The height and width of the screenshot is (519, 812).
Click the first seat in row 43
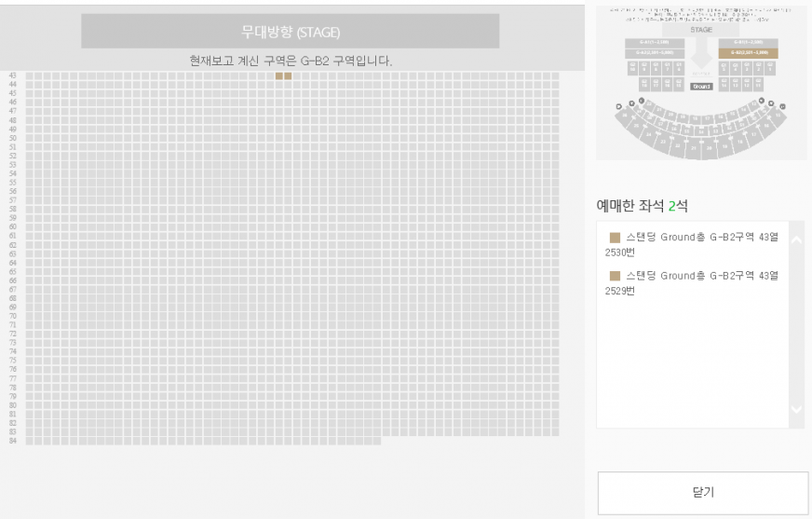coord(30,75)
